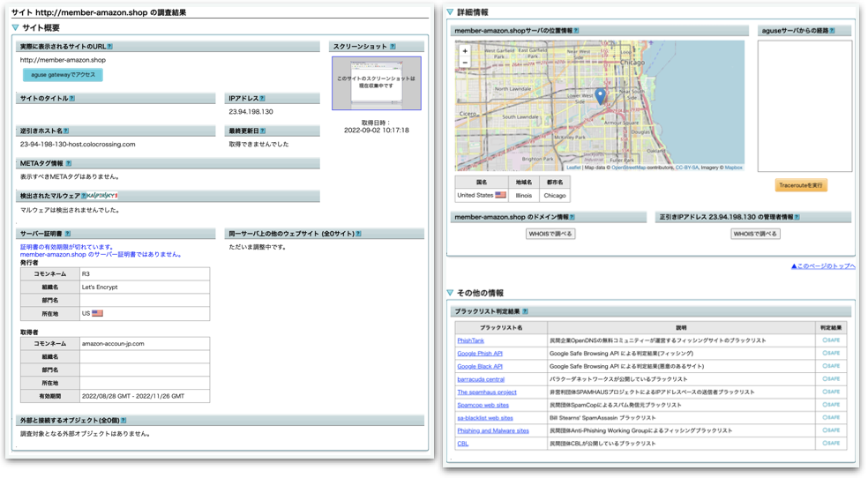
Task: Select IP address 23.94.198.130 text
Action: coord(251,112)
